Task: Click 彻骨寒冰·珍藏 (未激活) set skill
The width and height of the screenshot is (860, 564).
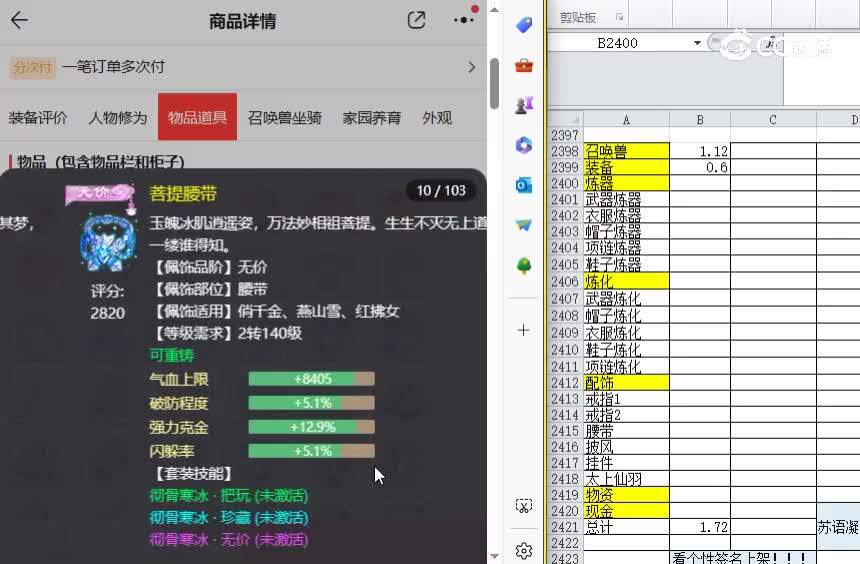Action: [x=229, y=517]
